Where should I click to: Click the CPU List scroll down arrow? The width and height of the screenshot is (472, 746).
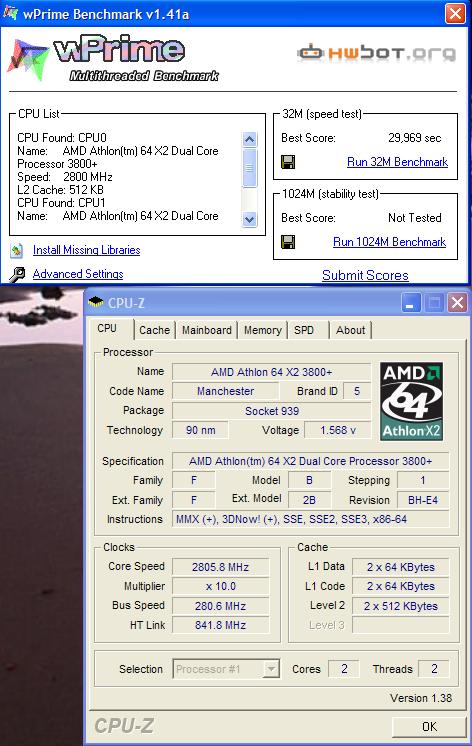(x=249, y=219)
